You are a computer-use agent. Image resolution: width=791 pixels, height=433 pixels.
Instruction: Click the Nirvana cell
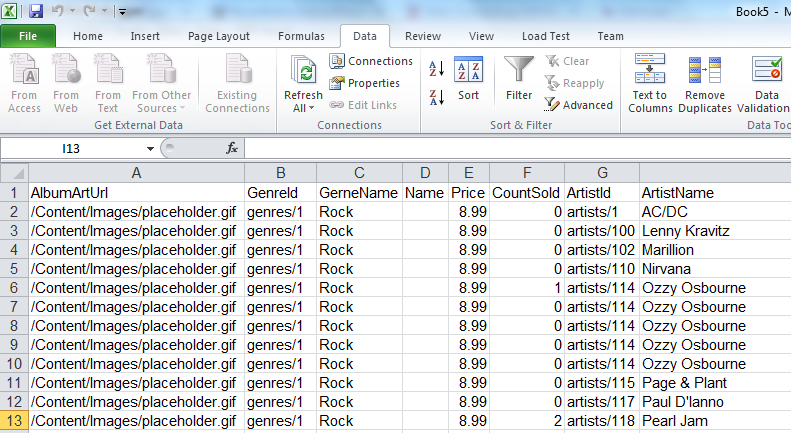point(715,269)
